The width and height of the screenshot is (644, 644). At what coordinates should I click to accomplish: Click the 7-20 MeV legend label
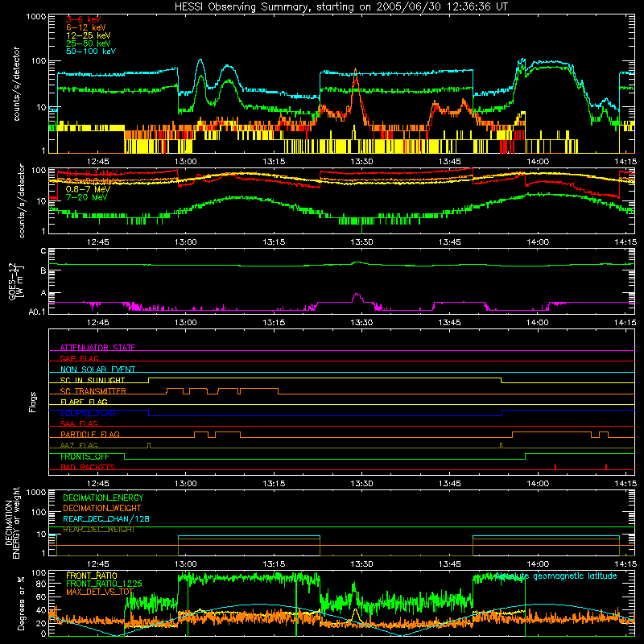coord(87,197)
